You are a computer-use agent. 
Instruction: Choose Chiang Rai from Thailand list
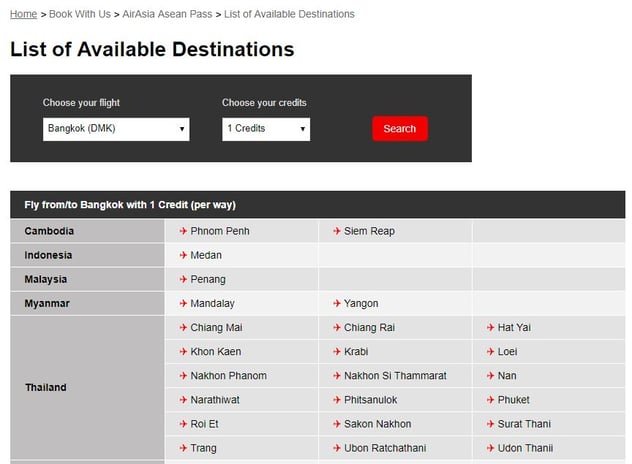pos(369,328)
